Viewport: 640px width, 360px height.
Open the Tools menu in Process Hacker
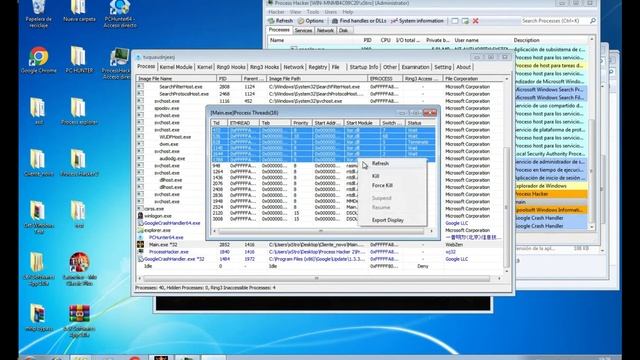tap(313, 12)
